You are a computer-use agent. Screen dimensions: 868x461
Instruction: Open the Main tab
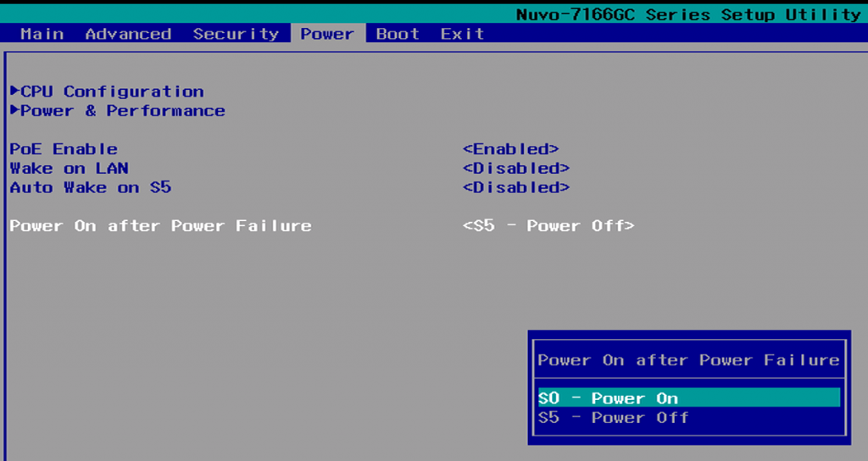pos(42,34)
